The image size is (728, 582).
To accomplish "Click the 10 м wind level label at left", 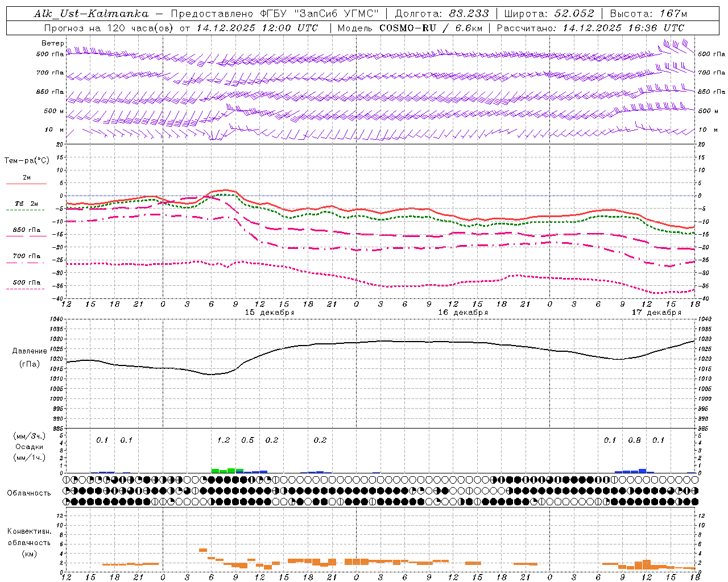I will (x=55, y=130).
